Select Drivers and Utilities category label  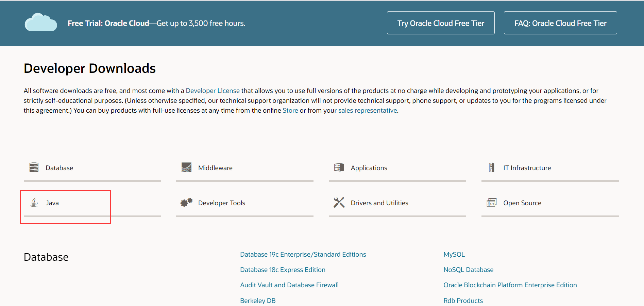click(x=379, y=203)
